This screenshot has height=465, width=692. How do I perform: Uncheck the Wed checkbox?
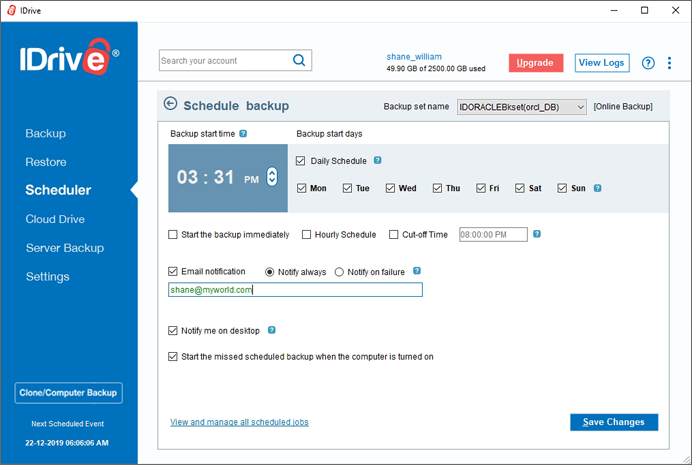pos(390,188)
